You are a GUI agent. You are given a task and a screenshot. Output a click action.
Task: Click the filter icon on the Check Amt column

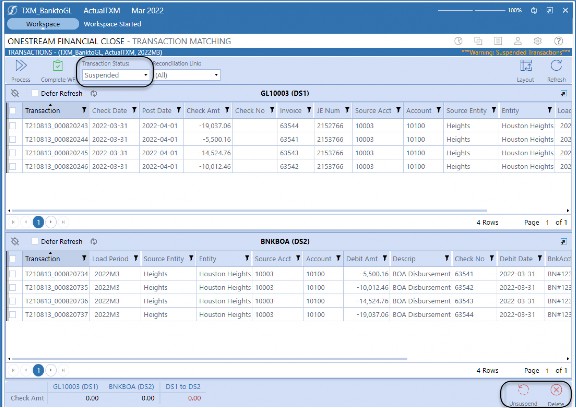click(227, 110)
